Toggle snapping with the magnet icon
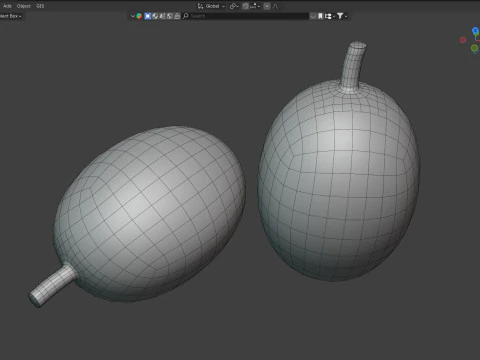 245,6
